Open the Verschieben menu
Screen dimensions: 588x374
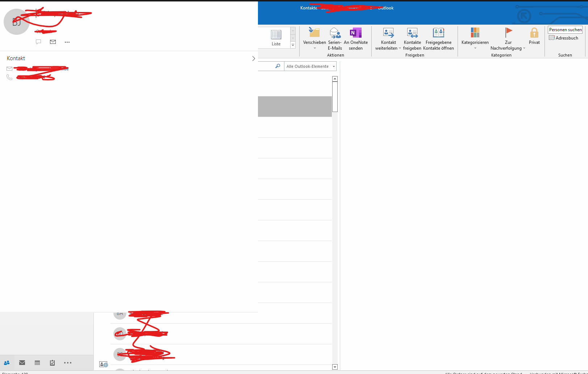tap(314, 39)
